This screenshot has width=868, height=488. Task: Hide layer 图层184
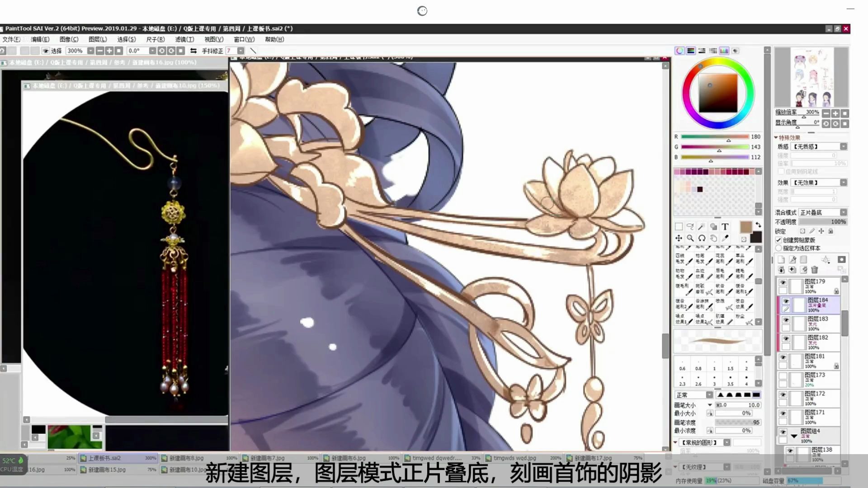[x=786, y=301]
